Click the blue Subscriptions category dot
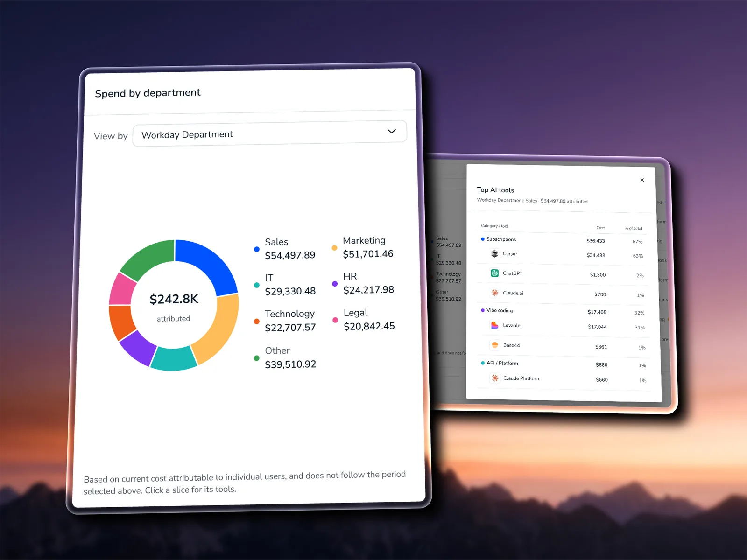This screenshot has width=747, height=560. (x=483, y=239)
